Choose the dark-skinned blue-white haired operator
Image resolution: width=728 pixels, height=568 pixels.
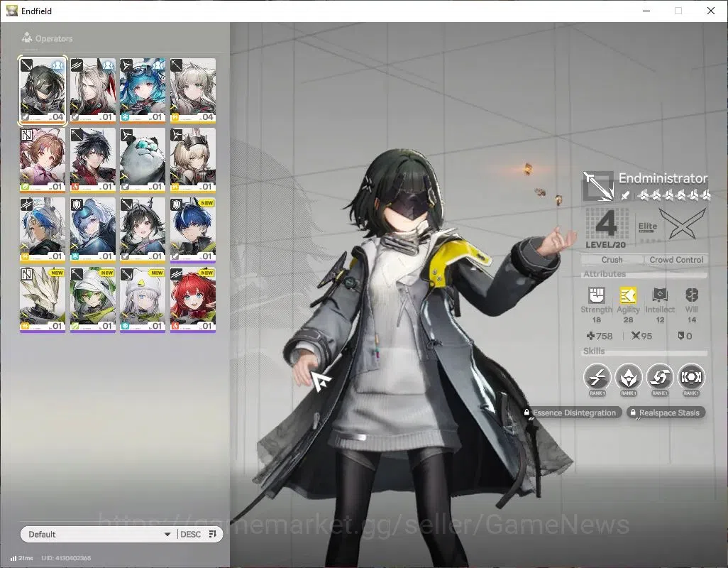(x=43, y=230)
